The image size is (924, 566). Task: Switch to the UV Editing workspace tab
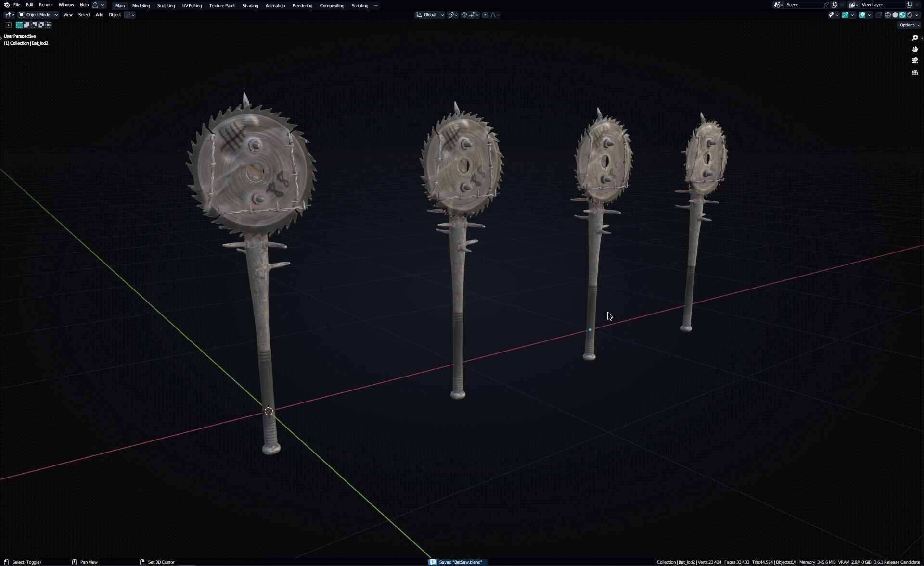point(192,6)
